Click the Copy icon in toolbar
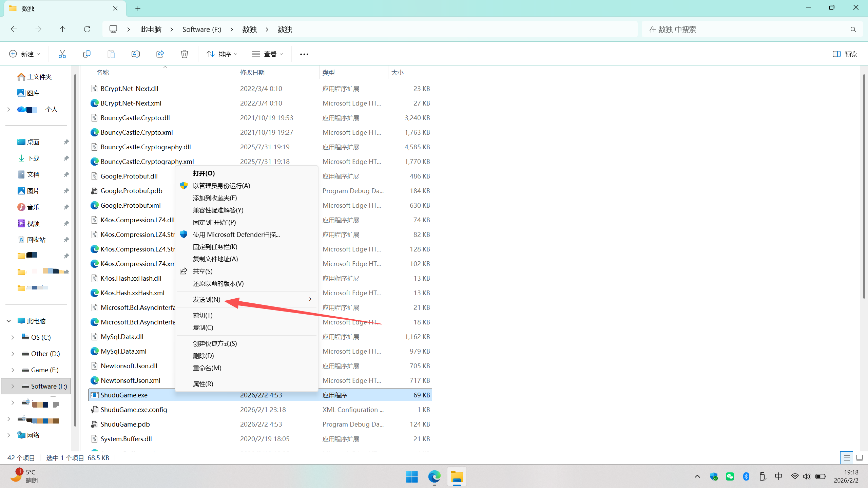 click(x=86, y=54)
